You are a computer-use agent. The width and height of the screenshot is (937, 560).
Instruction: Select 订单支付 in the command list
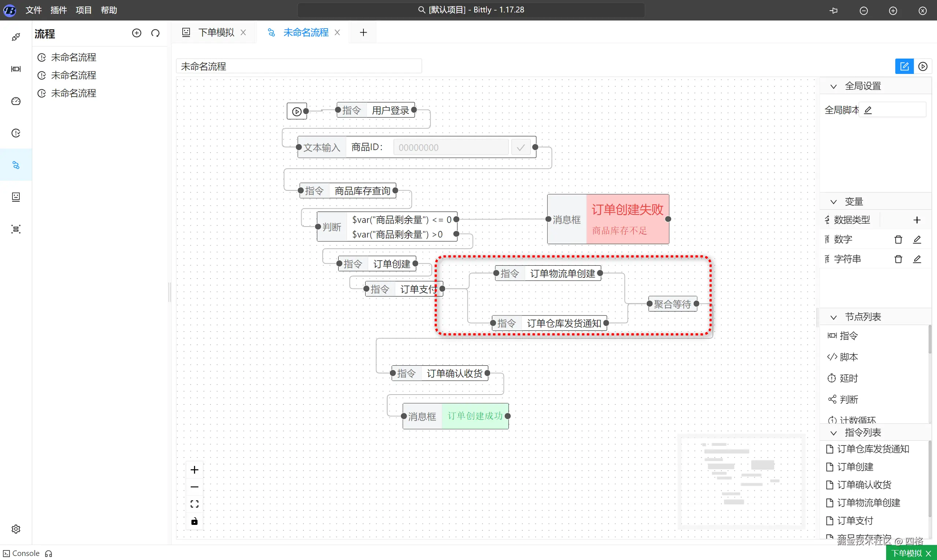point(855,521)
